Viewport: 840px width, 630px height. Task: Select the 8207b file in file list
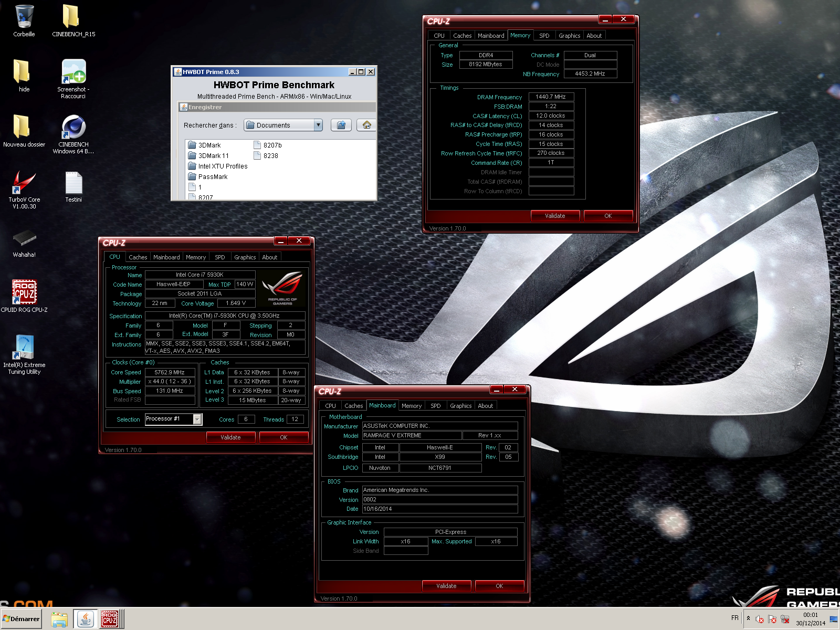(268, 145)
